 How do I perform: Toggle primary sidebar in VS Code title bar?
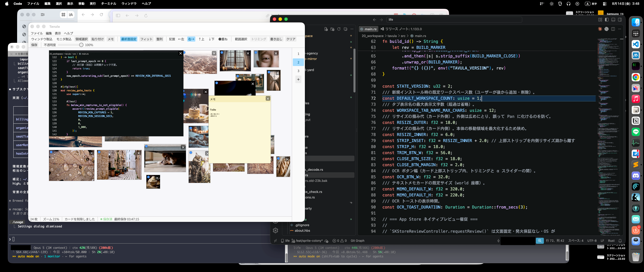607,20
